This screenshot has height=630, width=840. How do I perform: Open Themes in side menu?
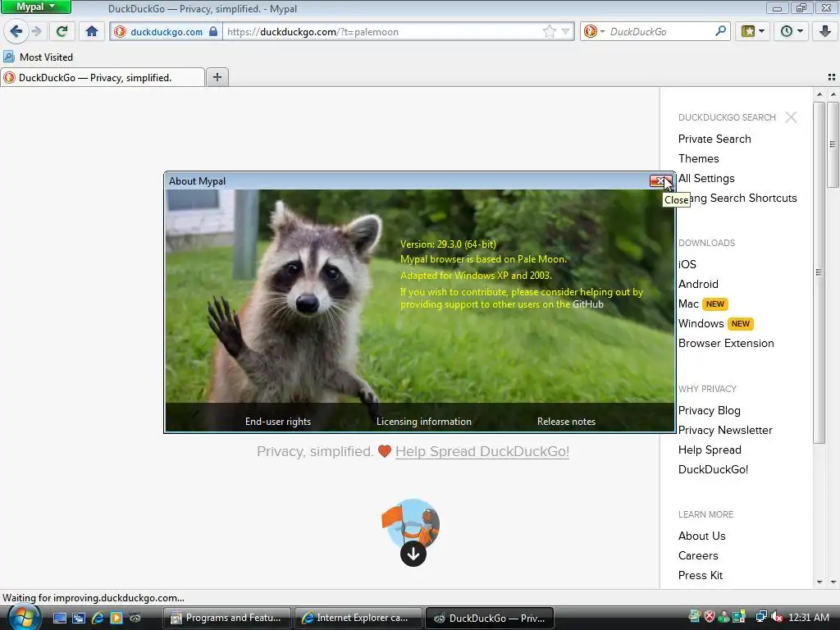click(x=699, y=158)
